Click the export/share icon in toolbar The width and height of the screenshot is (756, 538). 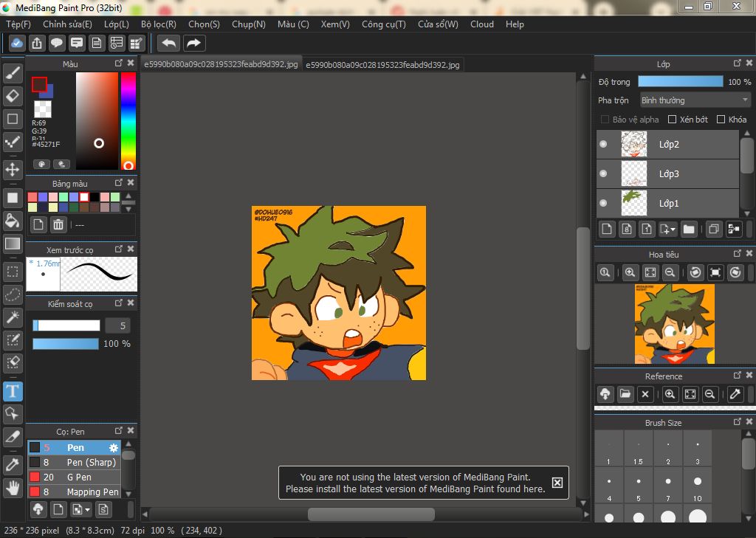click(x=37, y=44)
